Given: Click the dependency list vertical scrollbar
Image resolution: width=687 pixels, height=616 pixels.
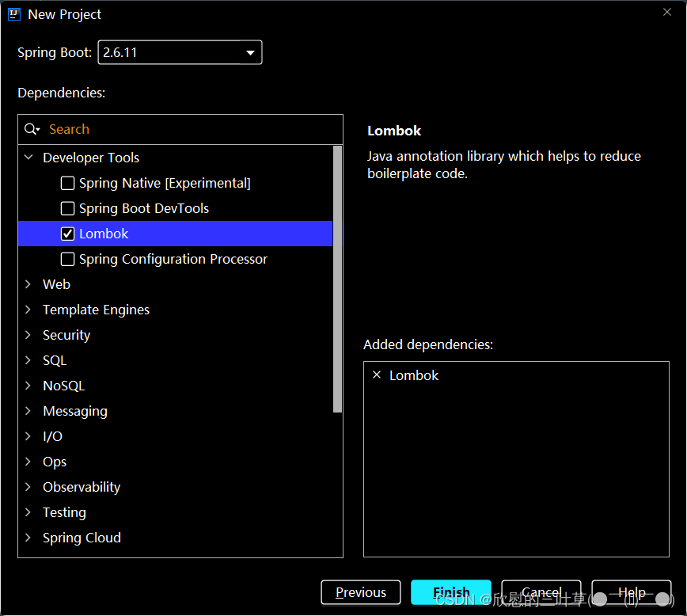Looking at the screenshot, I should coord(337,279).
